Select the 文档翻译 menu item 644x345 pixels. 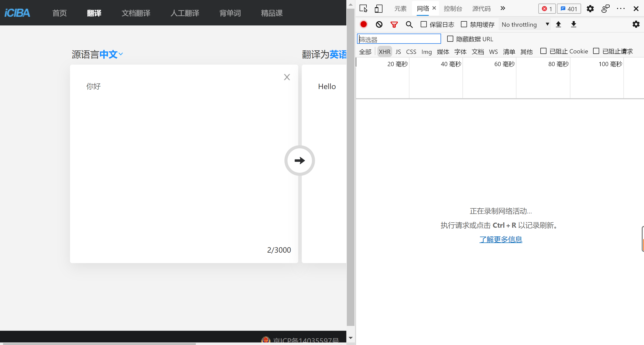click(x=136, y=13)
